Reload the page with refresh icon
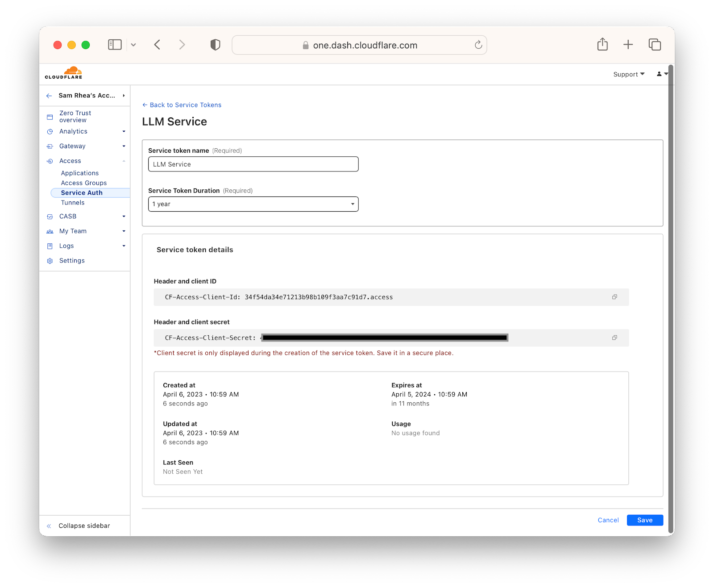 [x=478, y=45]
